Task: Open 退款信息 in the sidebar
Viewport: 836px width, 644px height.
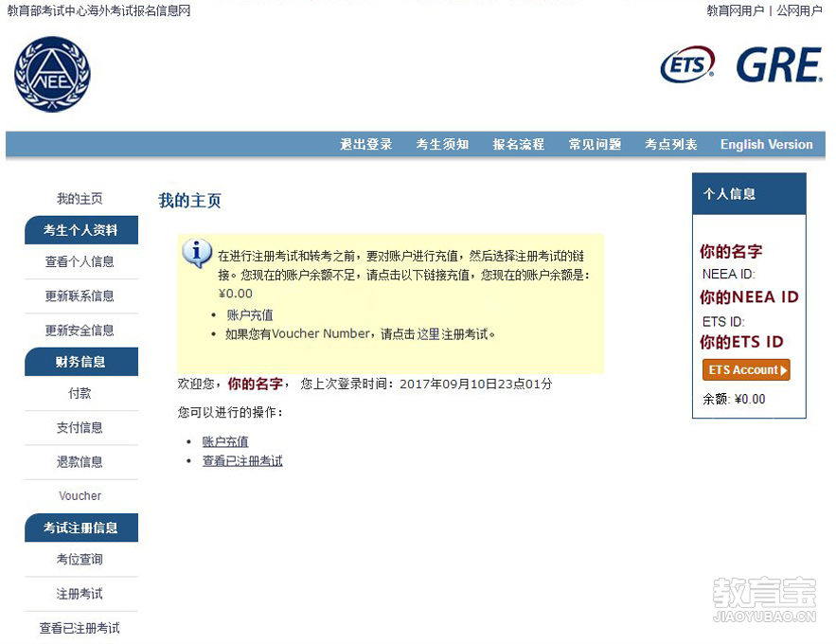Action: pyautogui.click(x=80, y=462)
